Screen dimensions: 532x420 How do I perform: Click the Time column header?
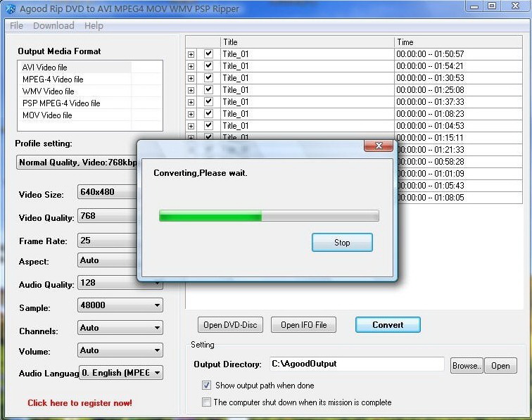point(458,42)
